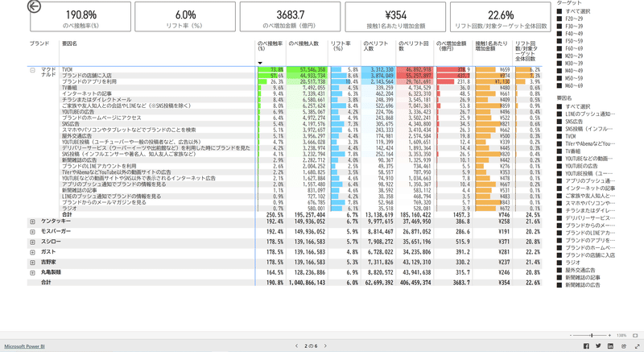Click the zoom out minus button
Image resolution: width=644 pixels, height=352 pixels.
[571, 336]
